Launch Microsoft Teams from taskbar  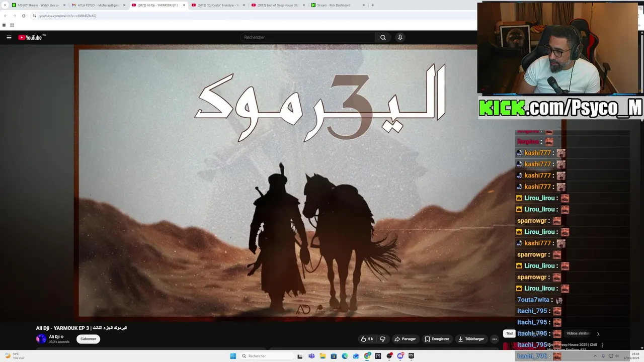(311, 356)
